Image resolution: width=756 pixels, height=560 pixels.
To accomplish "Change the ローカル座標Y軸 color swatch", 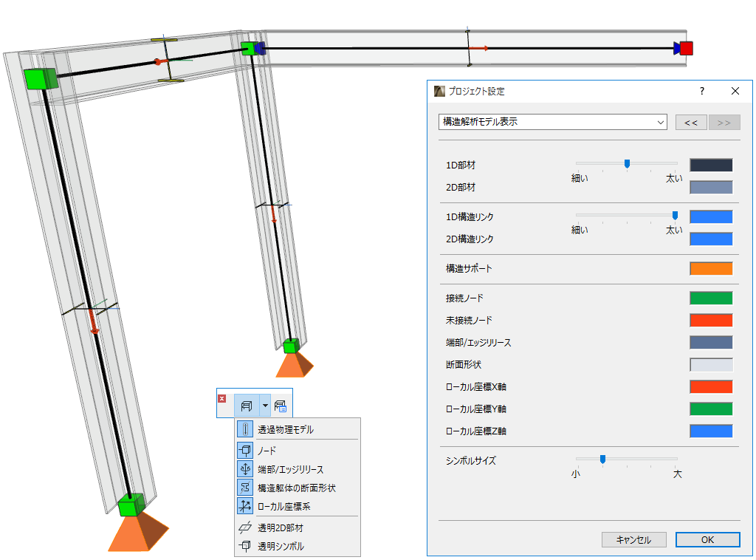I will (711, 409).
